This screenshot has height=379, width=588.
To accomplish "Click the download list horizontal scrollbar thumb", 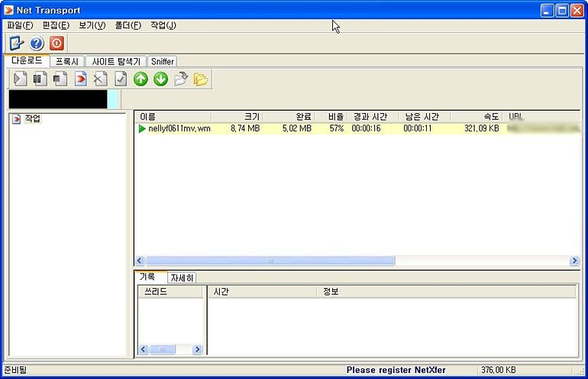I will click(270, 261).
